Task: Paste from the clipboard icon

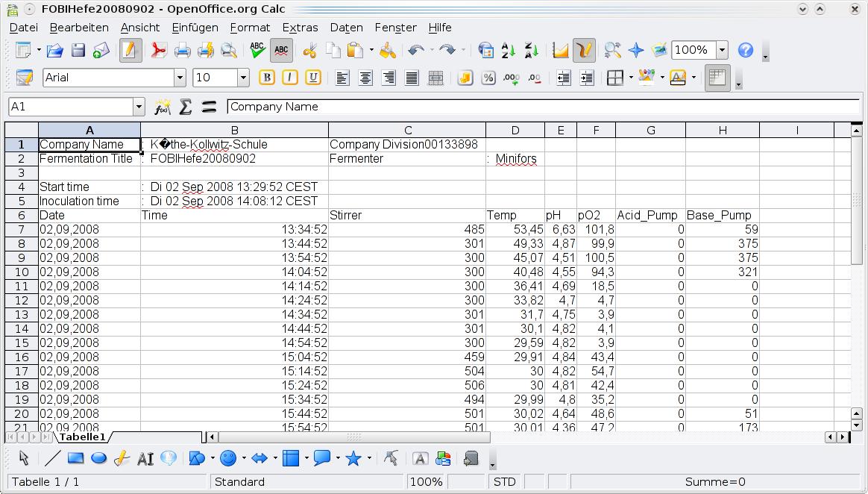Action: point(355,51)
